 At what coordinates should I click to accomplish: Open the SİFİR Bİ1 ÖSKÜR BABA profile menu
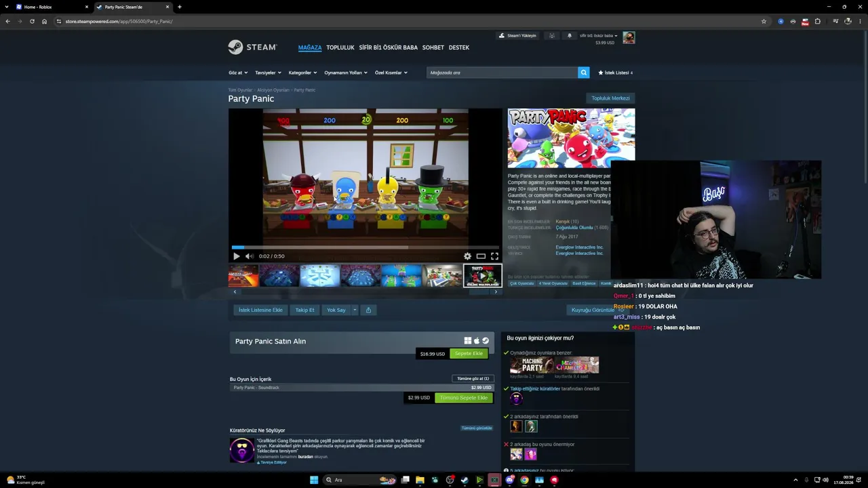(389, 47)
